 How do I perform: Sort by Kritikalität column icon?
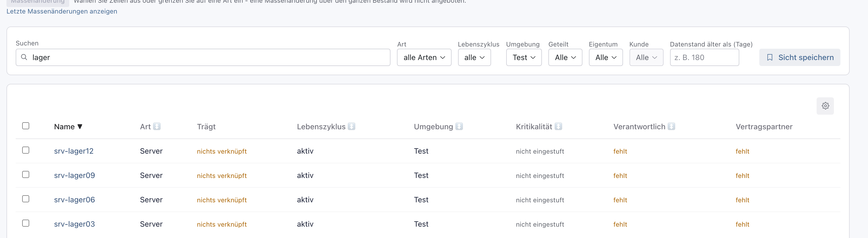(558, 126)
